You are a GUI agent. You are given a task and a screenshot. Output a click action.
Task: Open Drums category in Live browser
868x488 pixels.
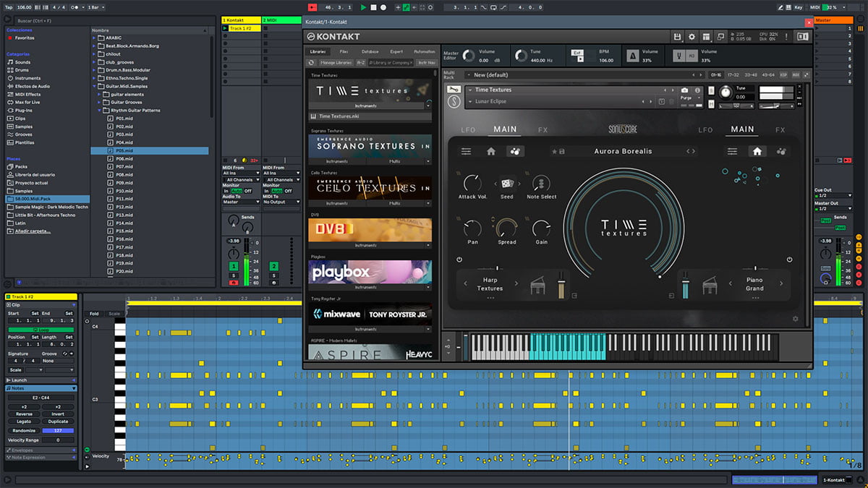coord(23,70)
